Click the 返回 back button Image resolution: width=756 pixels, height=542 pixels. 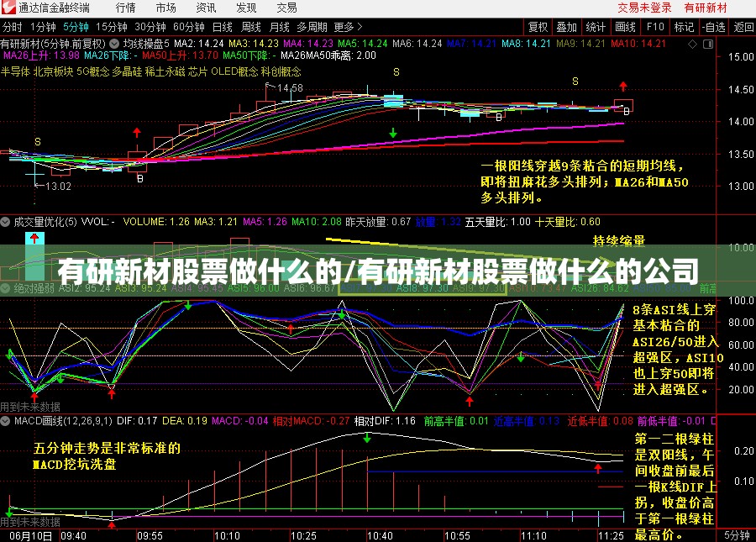(x=743, y=27)
